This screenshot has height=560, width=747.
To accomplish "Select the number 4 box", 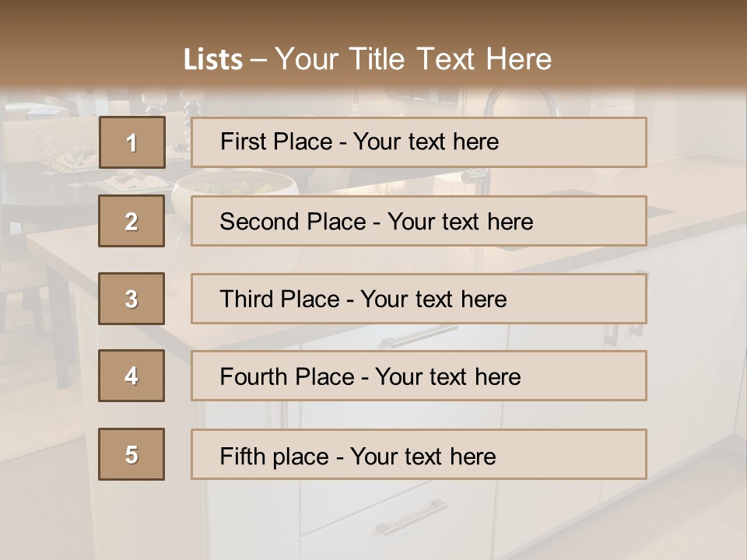I will tap(132, 376).
